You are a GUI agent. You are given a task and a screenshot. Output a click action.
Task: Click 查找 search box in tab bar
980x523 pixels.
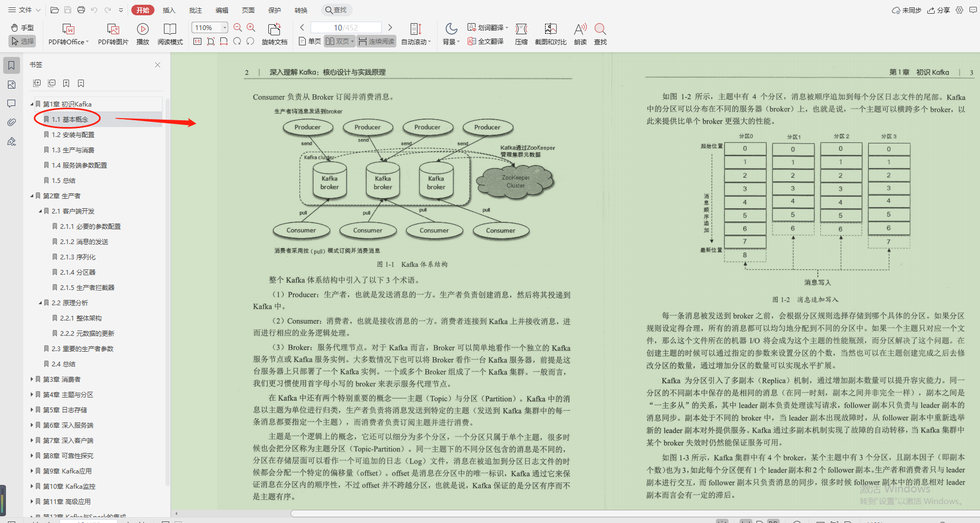pos(336,10)
